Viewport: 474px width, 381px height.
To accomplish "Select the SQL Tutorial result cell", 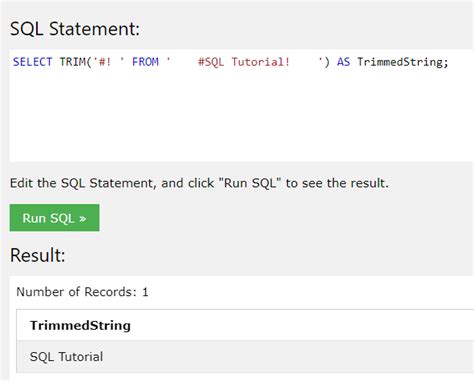I will [x=66, y=357].
